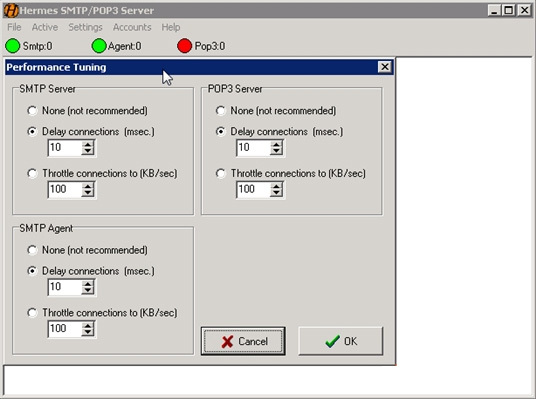Decrease SMTP Server throttle value
The image size is (536, 399).
point(88,193)
